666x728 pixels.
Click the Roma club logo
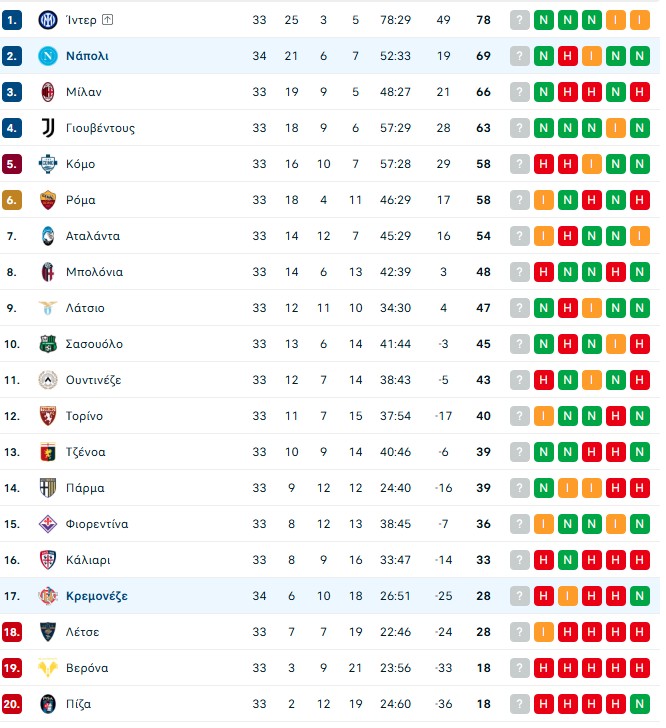point(48,200)
